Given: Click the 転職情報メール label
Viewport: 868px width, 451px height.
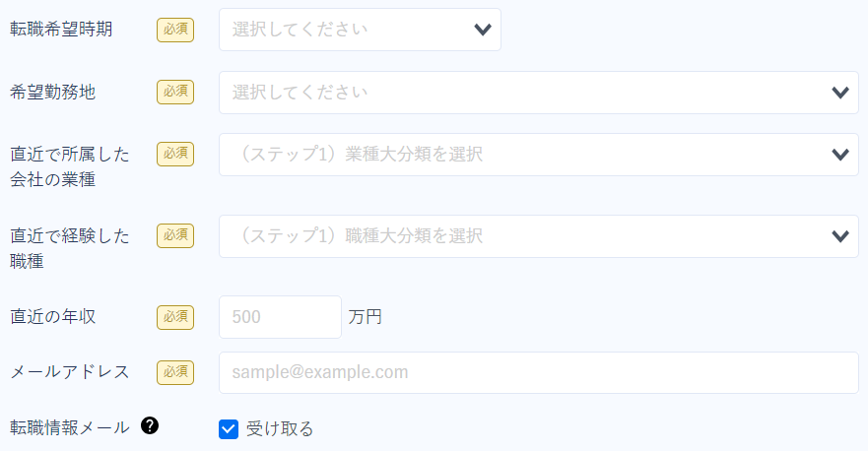Looking at the screenshot, I should pos(70,427).
